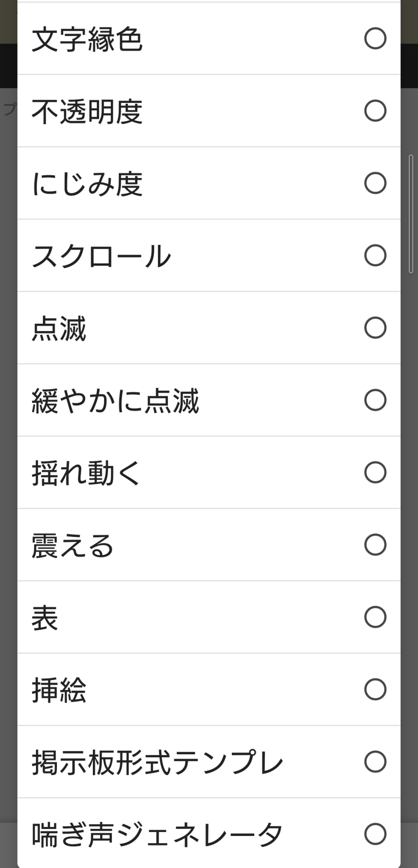Pick the 揺れ動く list entry
Image resolution: width=418 pixels, height=868 pixels.
[86, 473]
